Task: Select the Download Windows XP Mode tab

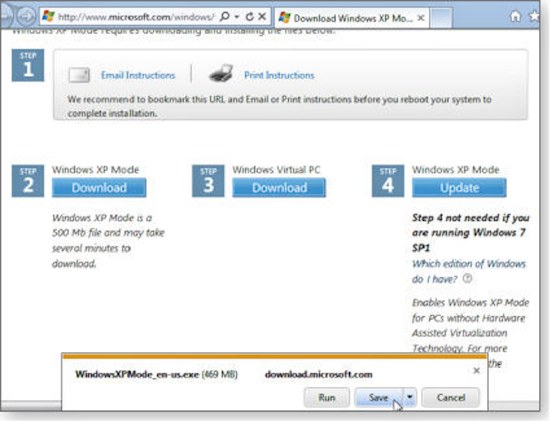Action: pos(351,18)
